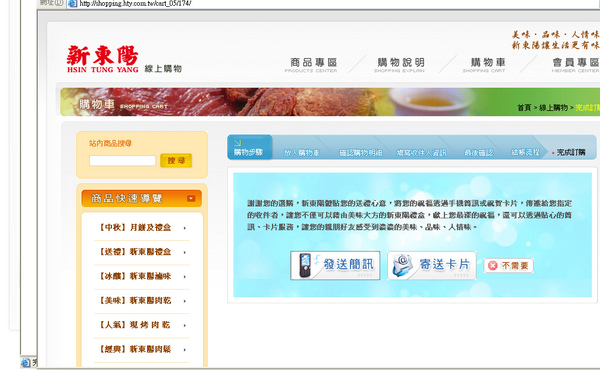Click the yellow arrow icon in the 購物步驟 tab
The image size is (600, 370).
coord(237,143)
